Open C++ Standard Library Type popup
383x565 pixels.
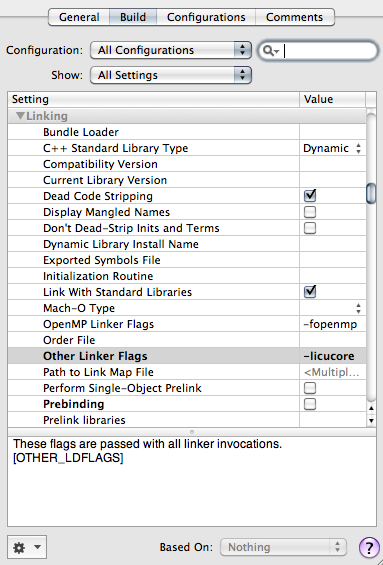click(x=332, y=148)
